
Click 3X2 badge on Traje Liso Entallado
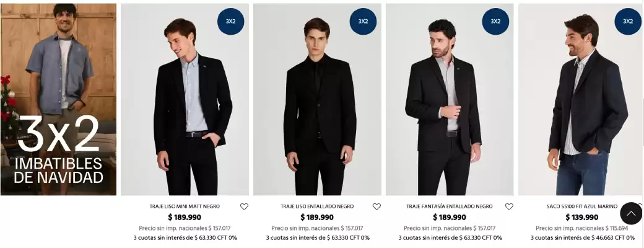363,21
